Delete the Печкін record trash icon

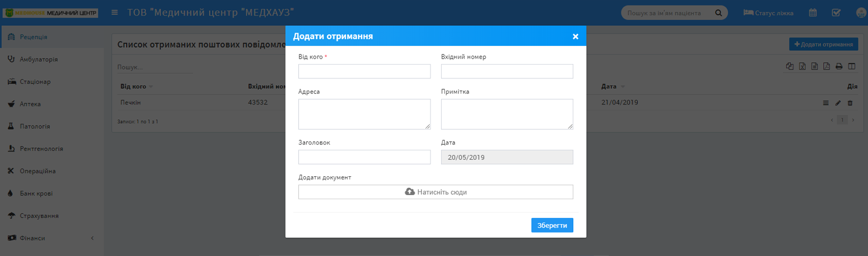[x=850, y=103]
